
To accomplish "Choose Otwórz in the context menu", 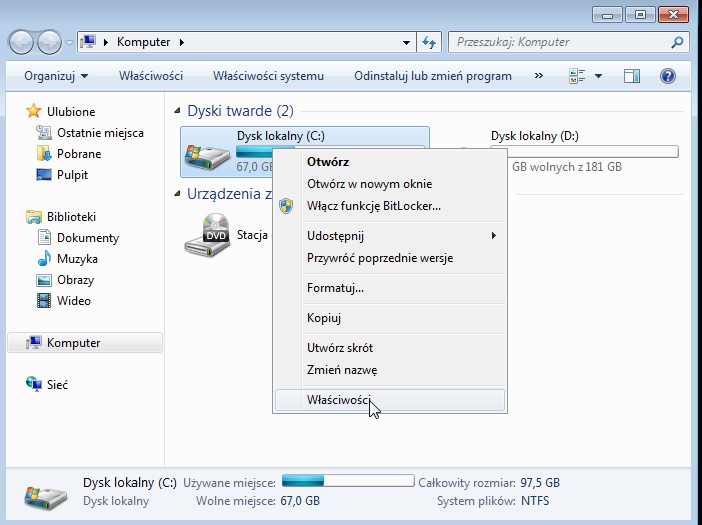I will (x=390, y=162).
